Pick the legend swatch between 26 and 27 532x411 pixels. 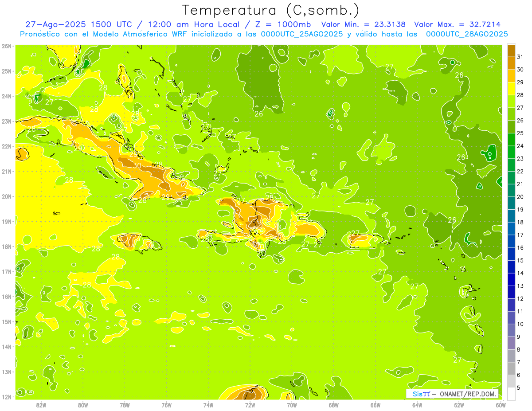pos(511,114)
